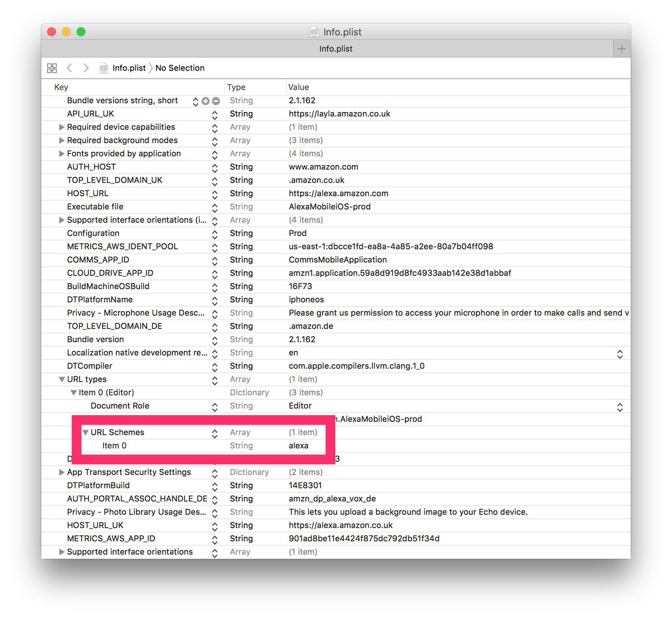Expand Fonts provided by application array
The width and height of the screenshot is (672, 618).
62,154
